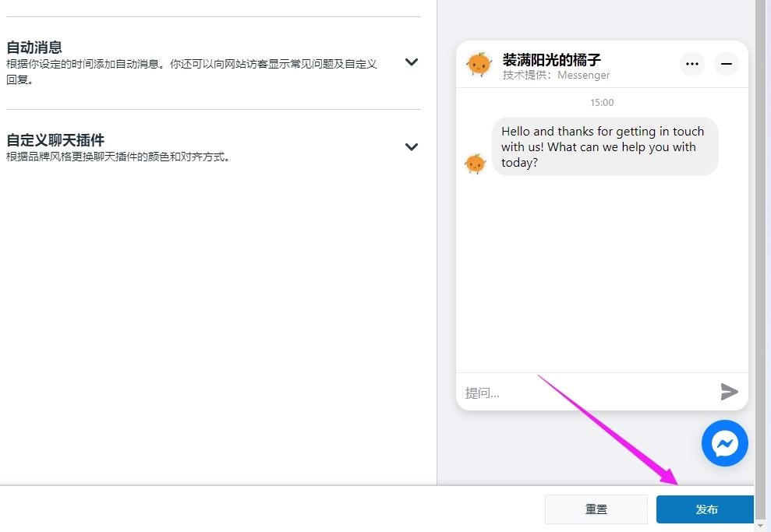Expand the 自动消息 section chevron
Image resolution: width=771 pixels, height=532 pixels.
point(411,62)
